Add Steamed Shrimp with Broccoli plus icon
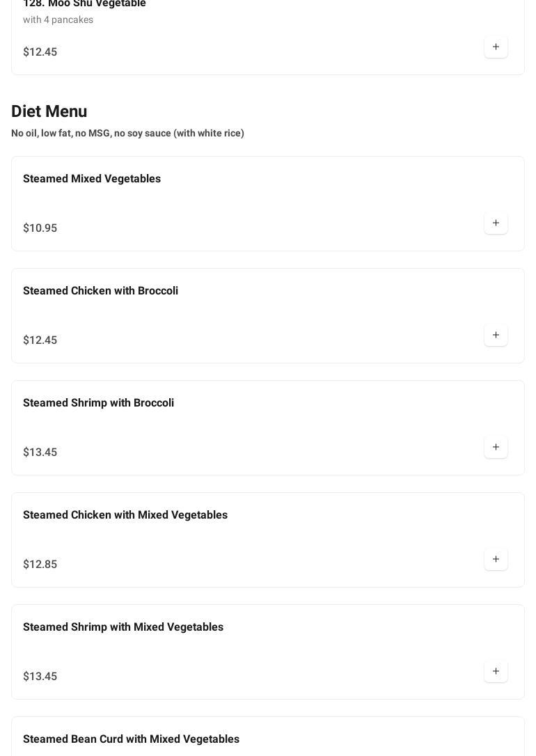The image size is (536, 756). [x=496, y=447]
